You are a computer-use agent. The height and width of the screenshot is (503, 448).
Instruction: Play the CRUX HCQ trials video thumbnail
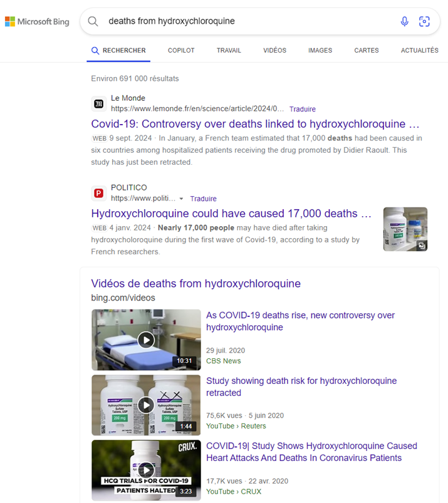pyautogui.click(x=147, y=470)
